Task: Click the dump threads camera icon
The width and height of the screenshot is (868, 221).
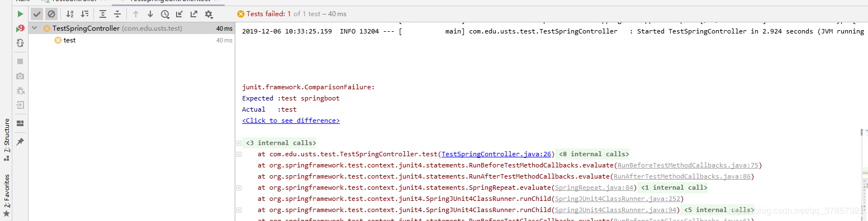Action: coord(20,76)
